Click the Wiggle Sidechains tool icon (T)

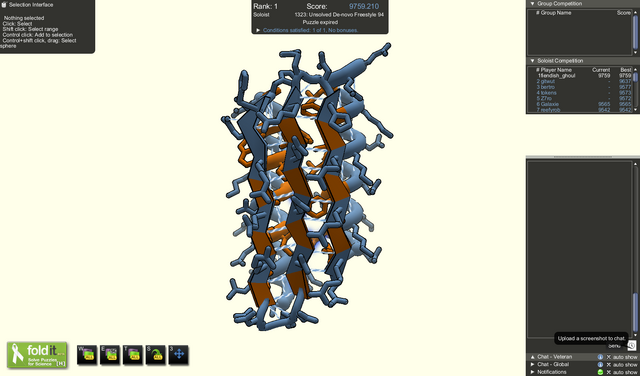[x=133, y=355]
